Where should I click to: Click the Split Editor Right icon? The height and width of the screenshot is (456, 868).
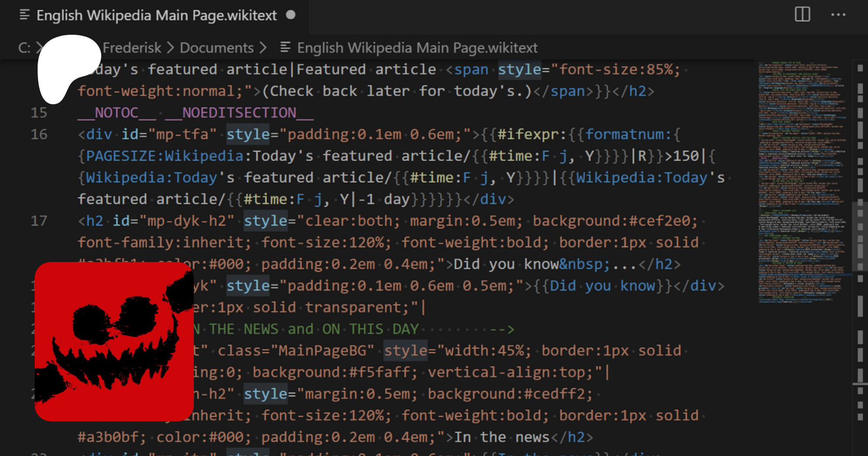point(802,14)
